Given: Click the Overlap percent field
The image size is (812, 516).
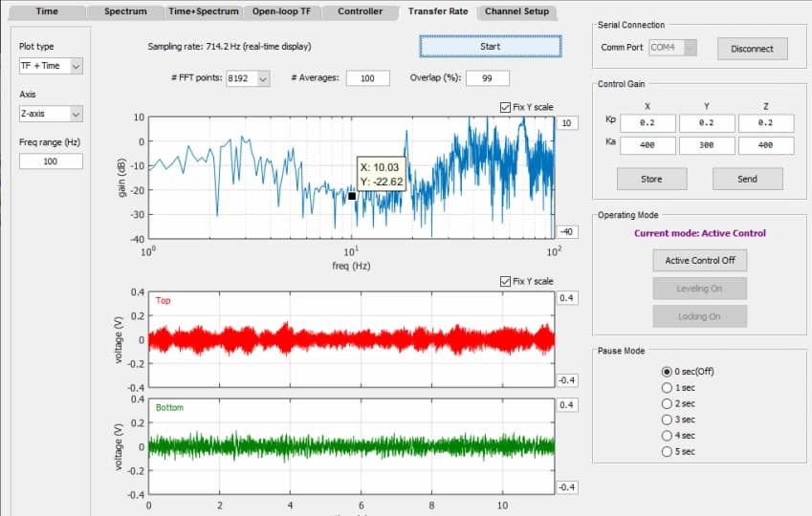Looking at the screenshot, I should coord(488,78).
